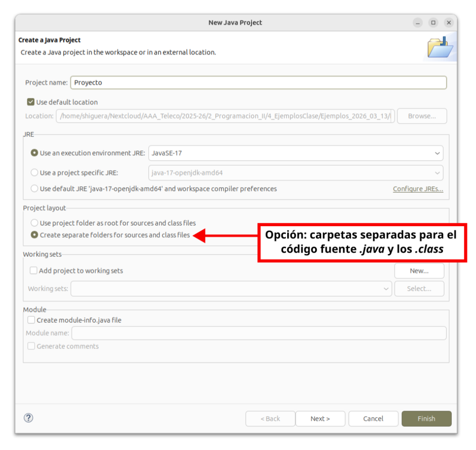Uncheck Use default location checkbox

tap(31, 102)
